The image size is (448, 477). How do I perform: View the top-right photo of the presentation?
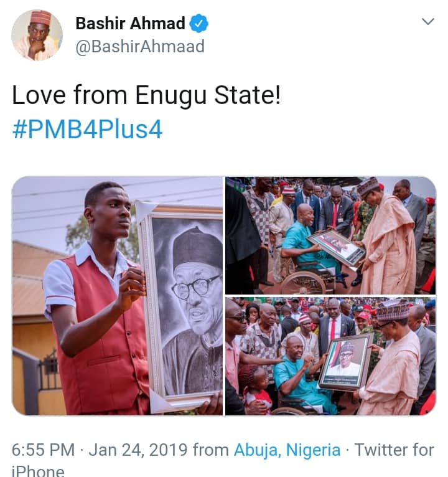tap(330, 235)
